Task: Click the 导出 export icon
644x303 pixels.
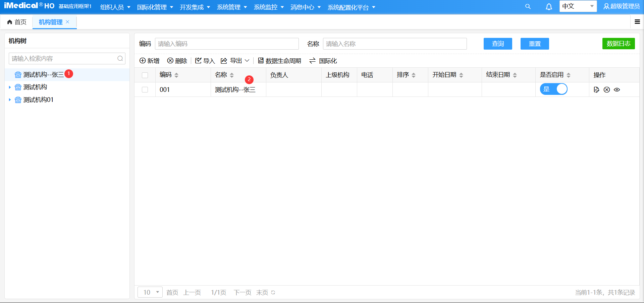Action: coord(224,61)
